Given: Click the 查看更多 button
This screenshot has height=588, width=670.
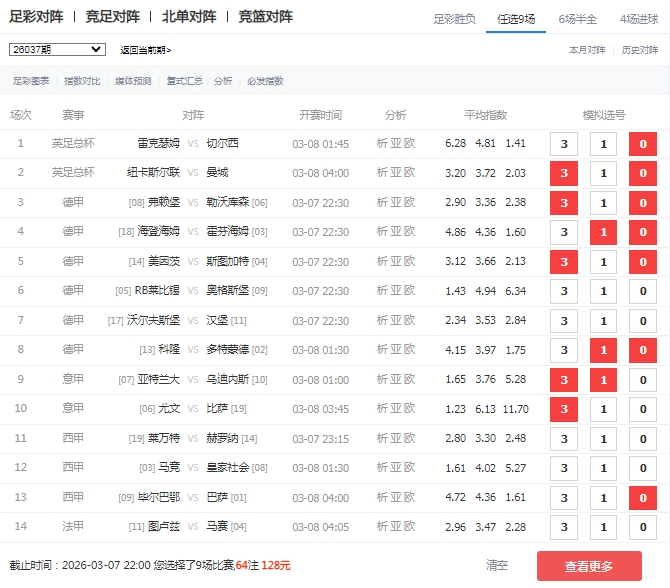Looking at the screenshot, I should point(589,566).
